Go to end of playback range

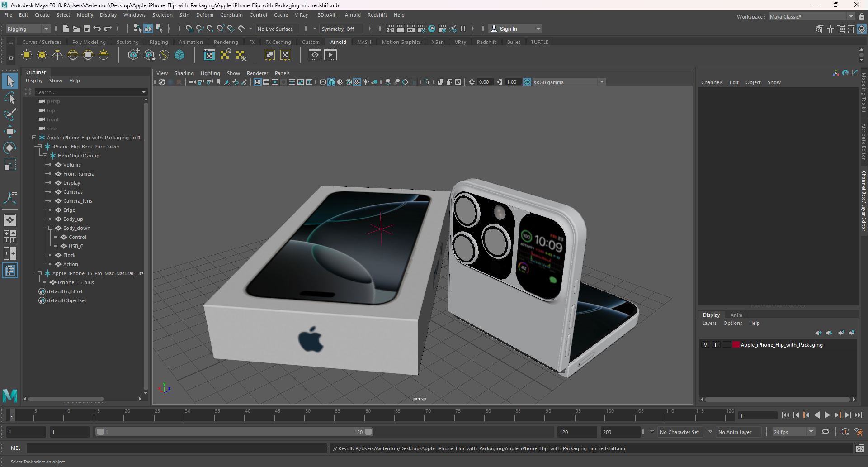pos(859,415)
